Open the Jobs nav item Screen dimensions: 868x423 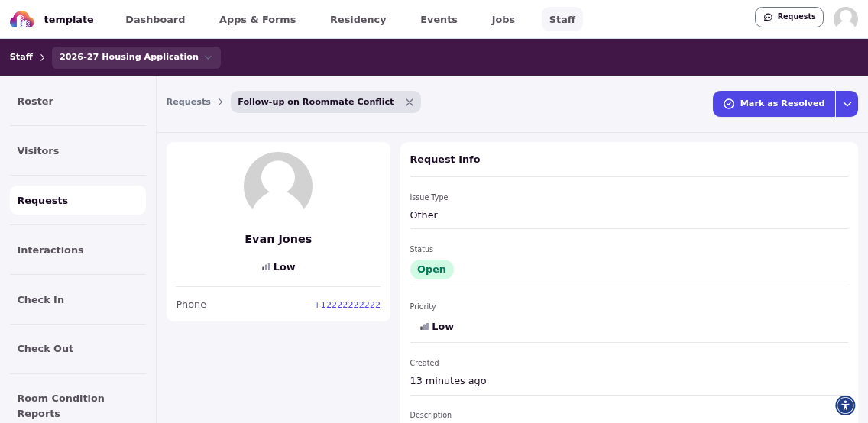(x=504, y=19)
